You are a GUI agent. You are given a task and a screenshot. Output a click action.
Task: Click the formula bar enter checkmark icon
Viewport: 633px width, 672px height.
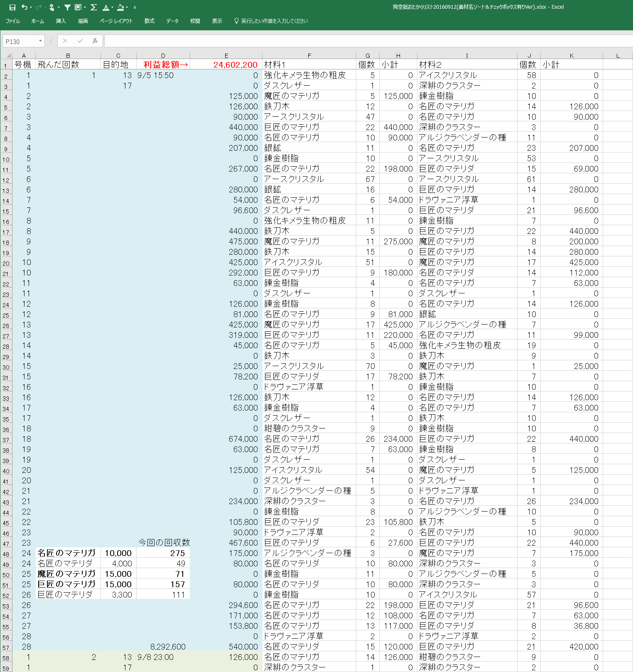pos(80,41)
